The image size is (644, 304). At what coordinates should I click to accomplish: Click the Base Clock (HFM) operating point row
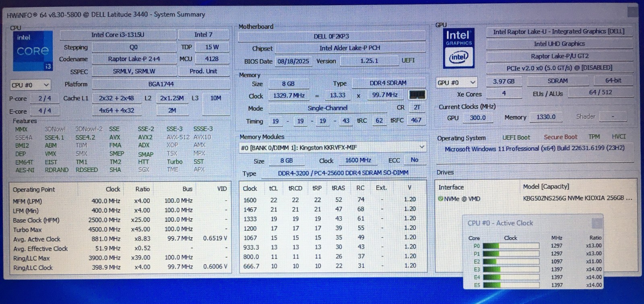pyautogui.click(x=120, y=220)
